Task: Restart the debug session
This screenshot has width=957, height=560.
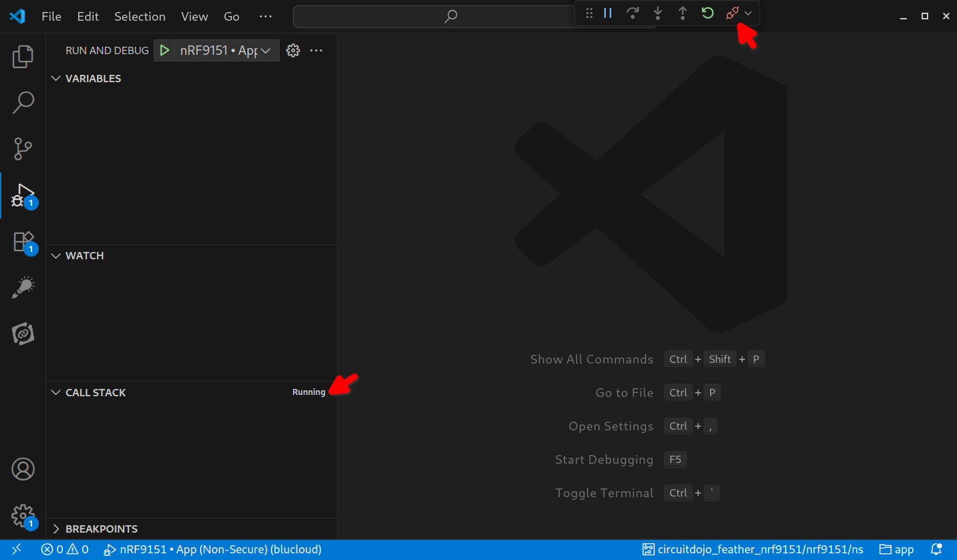Action: tap(708, 13)
